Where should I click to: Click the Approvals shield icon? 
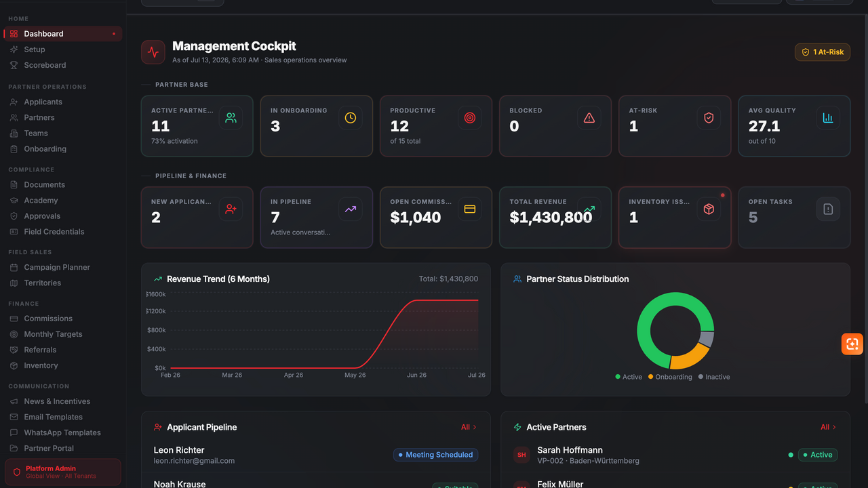[14, 216]
